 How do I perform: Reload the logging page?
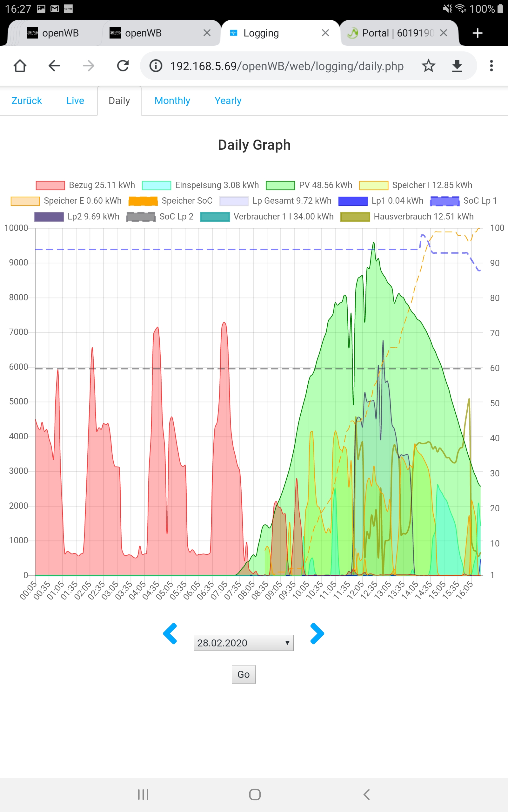pos(123,66)
